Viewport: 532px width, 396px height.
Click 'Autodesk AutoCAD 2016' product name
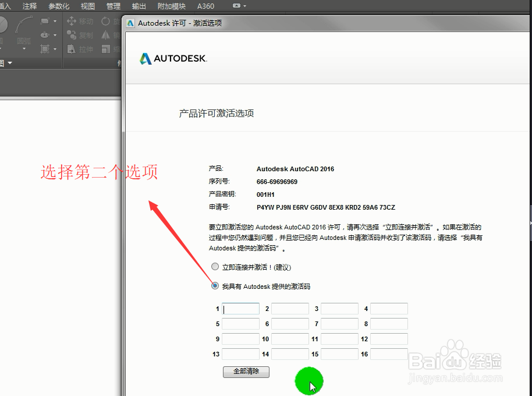click(295, 169)
